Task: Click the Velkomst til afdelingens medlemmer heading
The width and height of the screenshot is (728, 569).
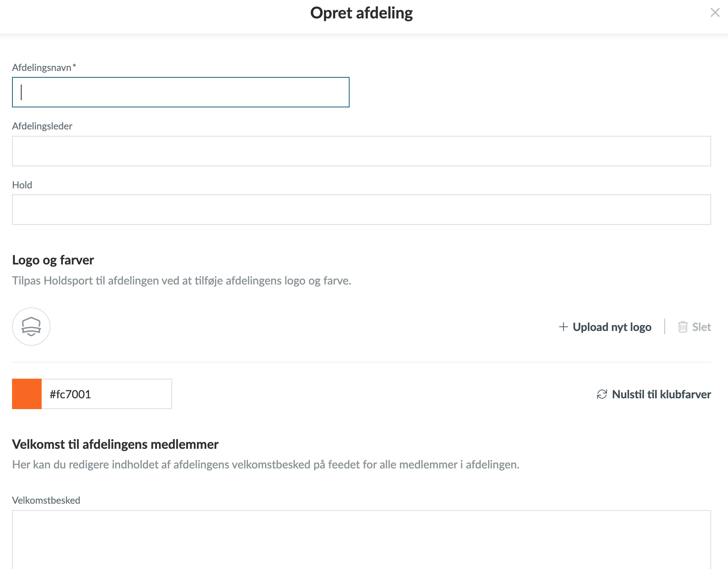Action: point(115,444)
